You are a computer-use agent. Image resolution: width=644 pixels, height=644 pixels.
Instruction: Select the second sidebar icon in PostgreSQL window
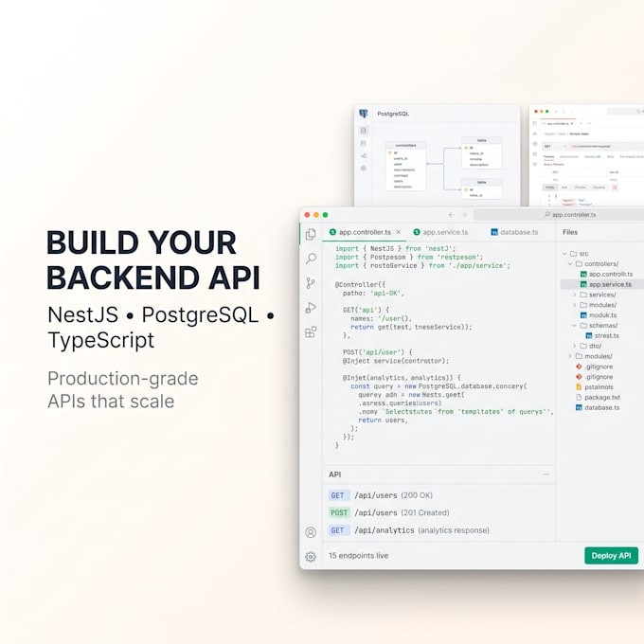[364, 143]
